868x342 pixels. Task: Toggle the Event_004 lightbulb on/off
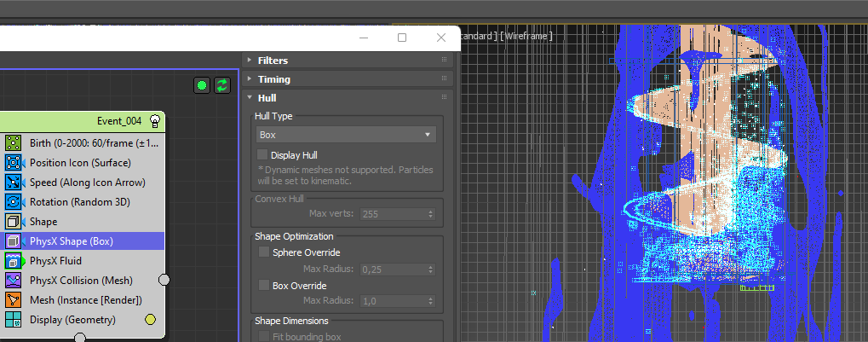(155, 121)
